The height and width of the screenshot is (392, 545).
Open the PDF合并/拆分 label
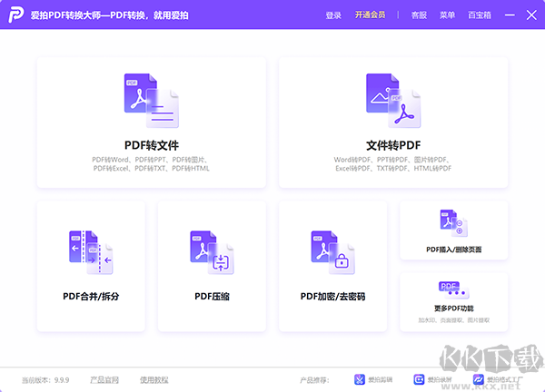(x=91, y=296)
